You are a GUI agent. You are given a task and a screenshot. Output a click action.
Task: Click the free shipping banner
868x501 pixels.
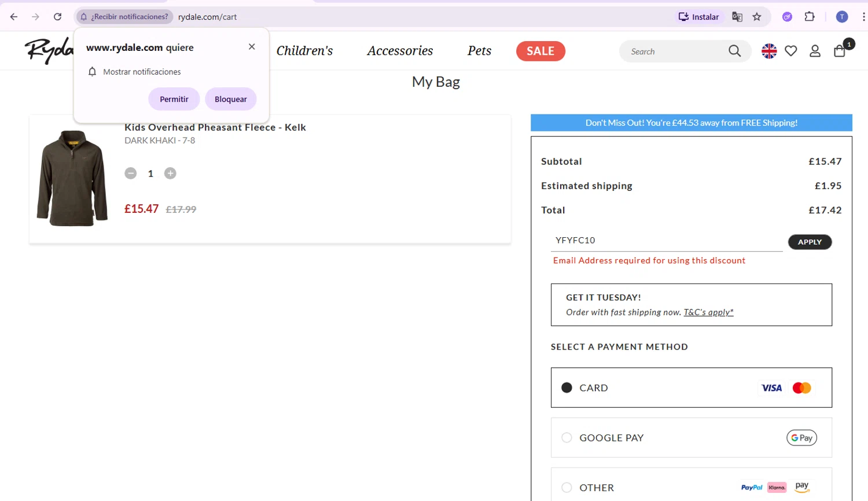(692, 123)
